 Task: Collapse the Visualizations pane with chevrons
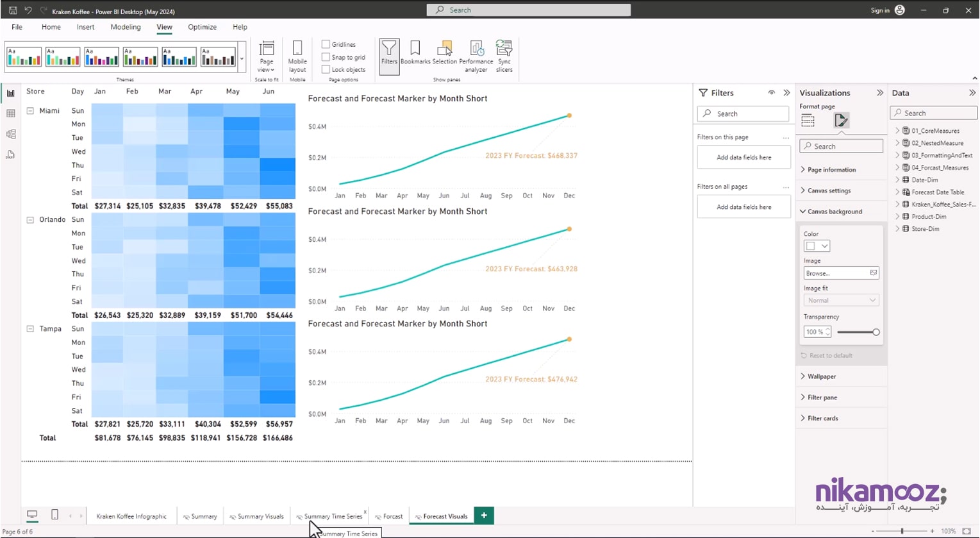coord(880,93)
